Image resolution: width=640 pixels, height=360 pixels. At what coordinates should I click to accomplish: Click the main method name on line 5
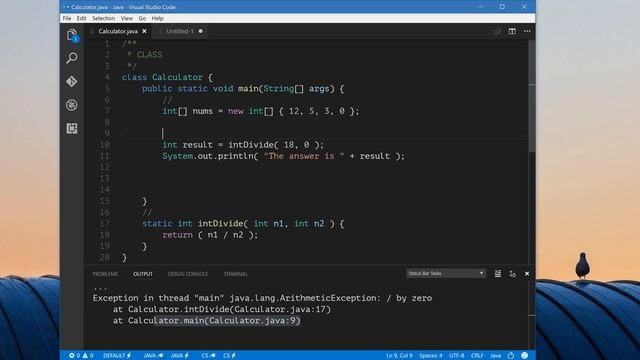click(248, 89)
